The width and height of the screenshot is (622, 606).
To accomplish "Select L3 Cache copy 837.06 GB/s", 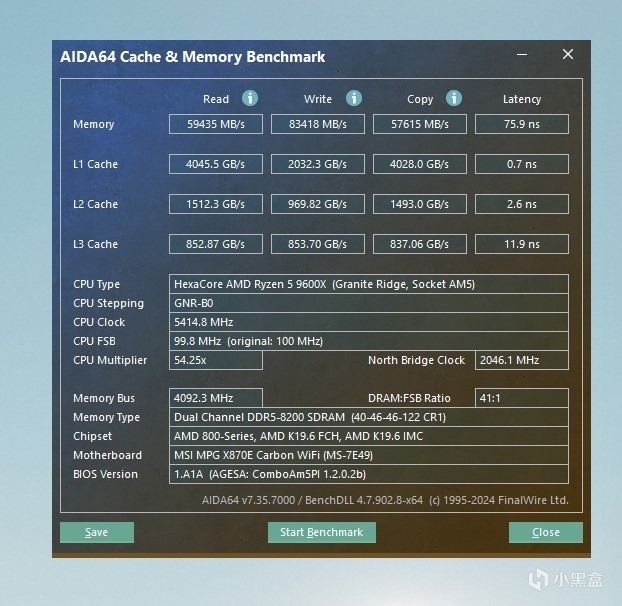I will 420,244.
